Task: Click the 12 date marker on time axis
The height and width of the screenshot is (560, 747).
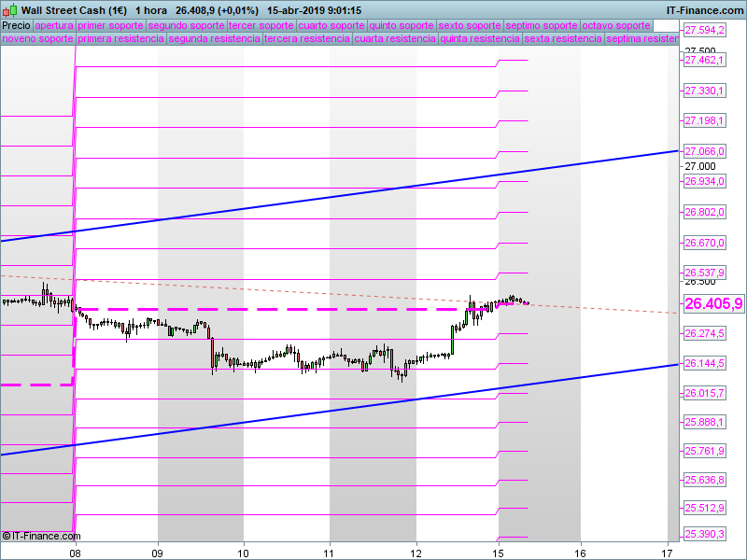Action: (416, 553)
